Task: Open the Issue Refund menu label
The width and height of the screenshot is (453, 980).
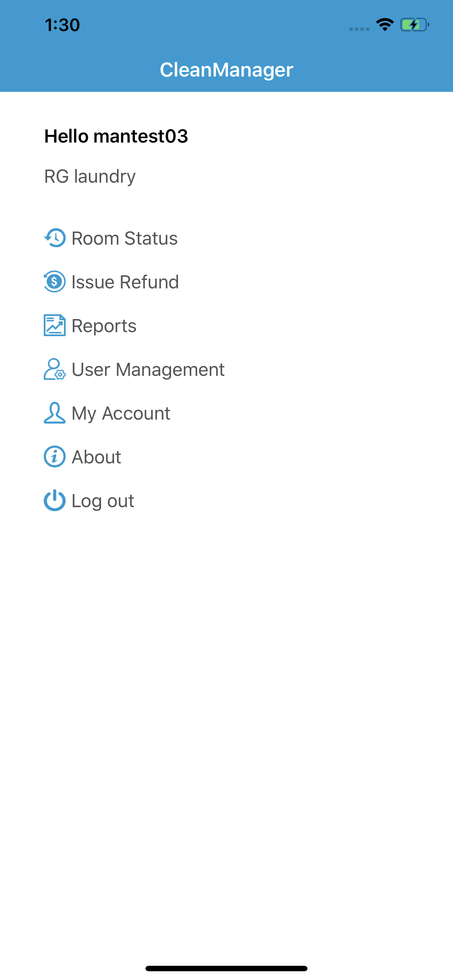Action: coord(125,282)
